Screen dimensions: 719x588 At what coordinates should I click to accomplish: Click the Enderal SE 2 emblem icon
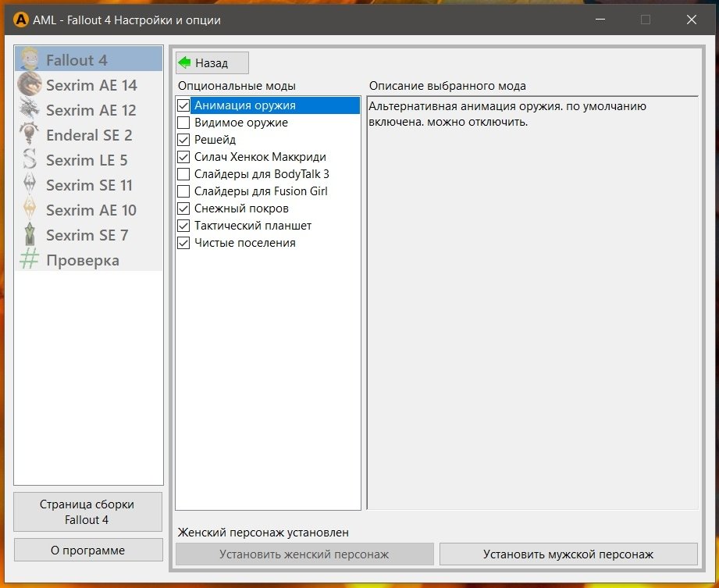pyautogui.click(x=30, y=135)
